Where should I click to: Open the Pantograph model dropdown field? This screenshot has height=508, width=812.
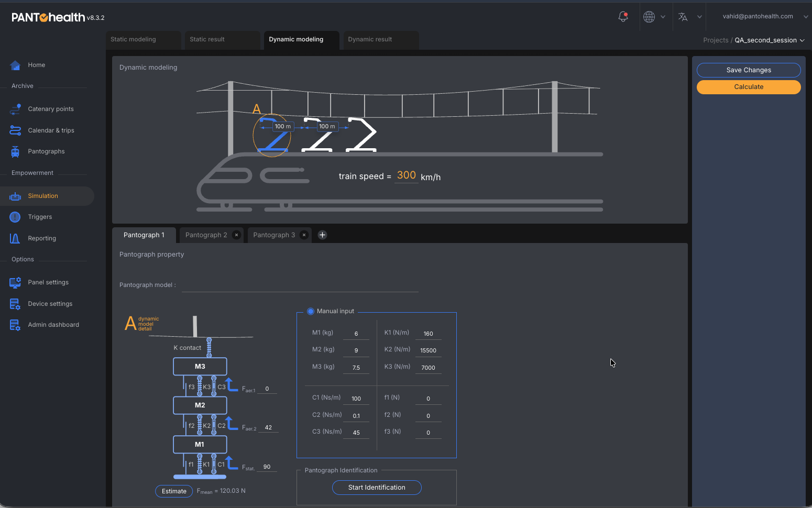(300, 285)
